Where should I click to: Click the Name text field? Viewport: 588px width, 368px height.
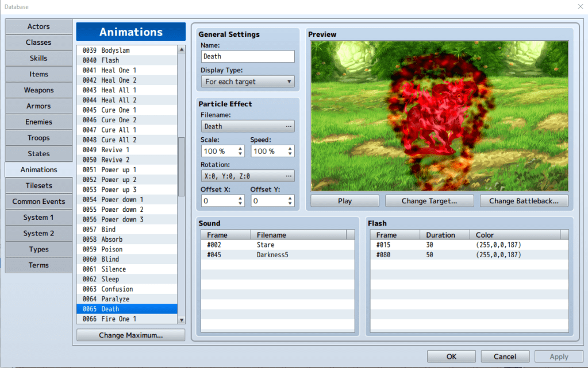(248, 56)
